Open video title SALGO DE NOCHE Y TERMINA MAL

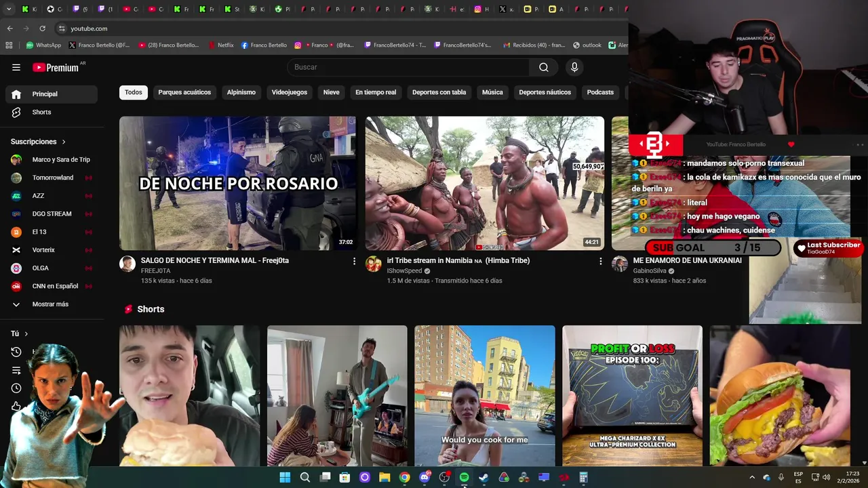coord(215,260)
